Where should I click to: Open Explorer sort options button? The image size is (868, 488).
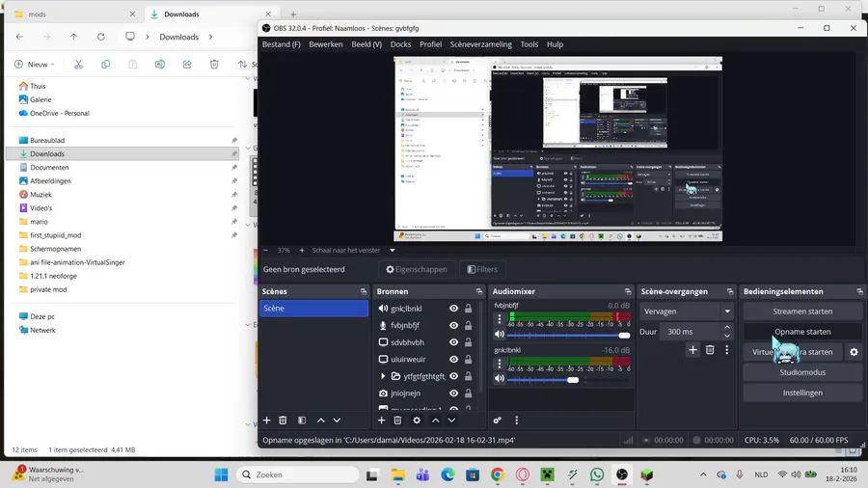pyautogui.click(x=246, y=65)
